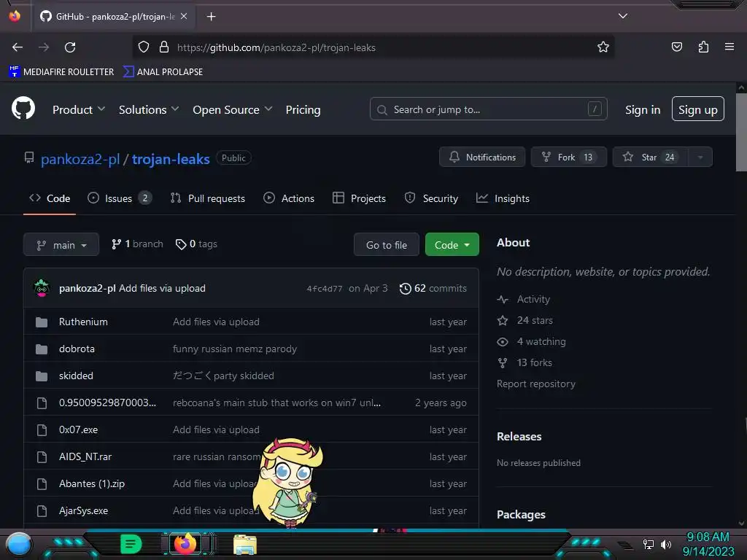View the 62 commits history
The image size is (747, 560).
(433, 288)
